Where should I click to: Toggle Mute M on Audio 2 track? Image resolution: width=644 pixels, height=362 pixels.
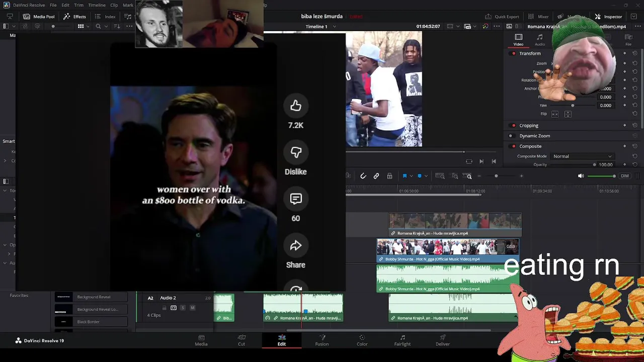pyautogui.click(x=192, y=308)
